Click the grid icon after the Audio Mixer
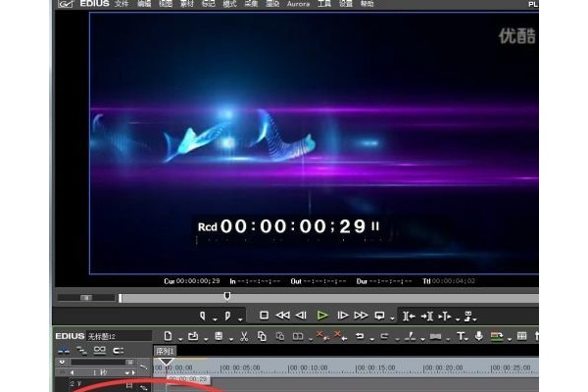 521,336
